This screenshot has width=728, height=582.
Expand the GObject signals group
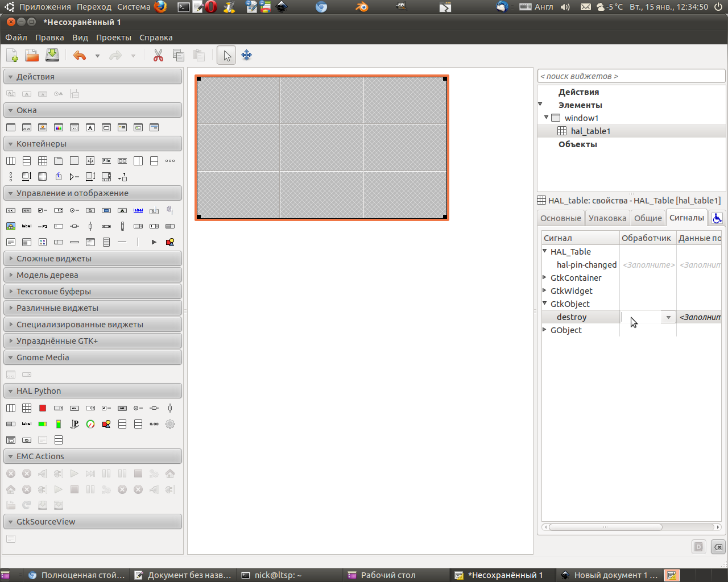(x=545, y=330)
